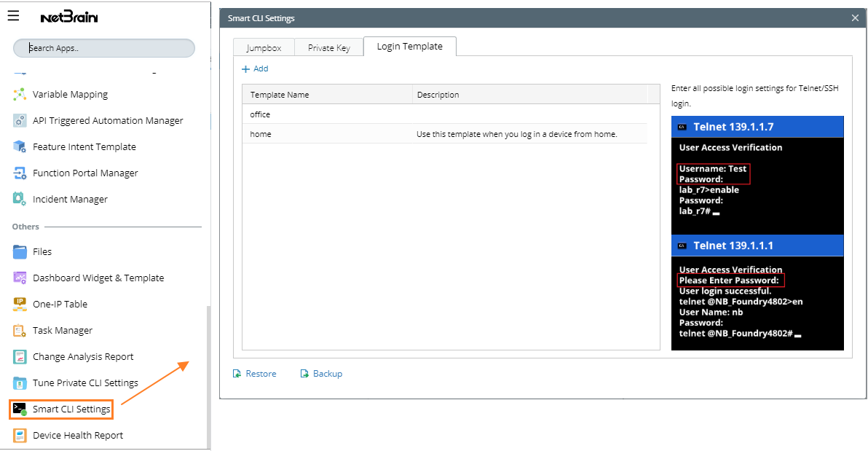Click the Variable Mapping icon

[20, 95]
